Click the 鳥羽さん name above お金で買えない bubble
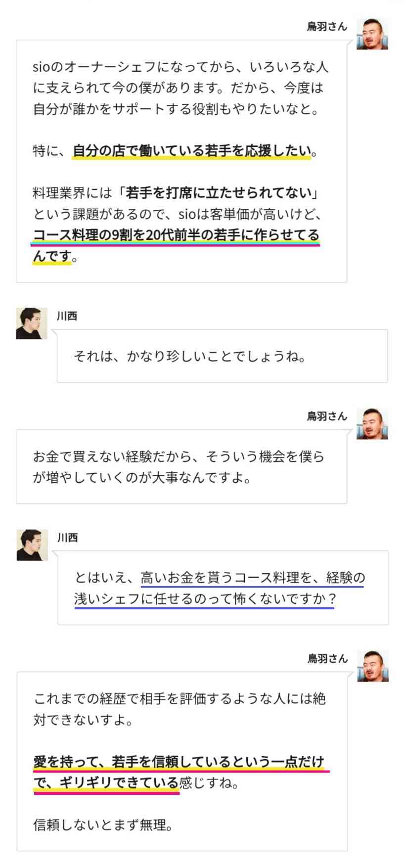 click(327, 416)
